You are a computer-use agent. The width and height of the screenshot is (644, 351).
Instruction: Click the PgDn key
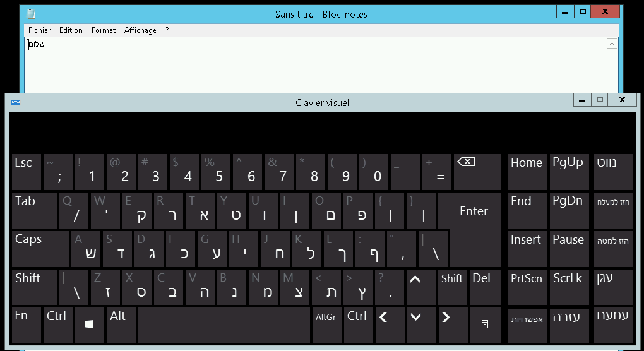click(x=569, y=210)
